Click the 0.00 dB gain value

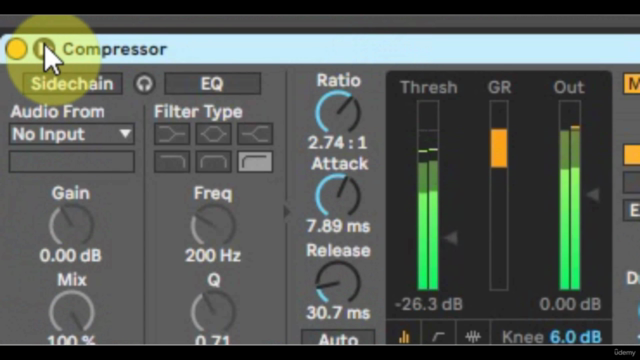[71, 256]
